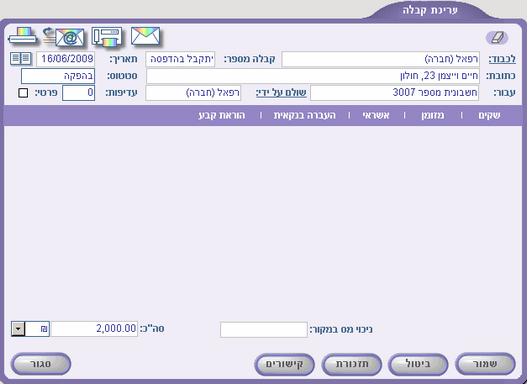Viewport: 527px width, 384px height.
Task: Click the fax machine icon
Action: tap(107, 37)
